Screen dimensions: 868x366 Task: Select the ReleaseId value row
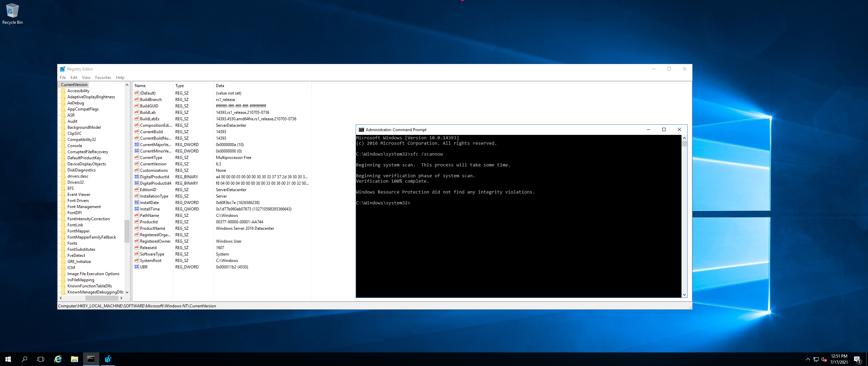222,248
